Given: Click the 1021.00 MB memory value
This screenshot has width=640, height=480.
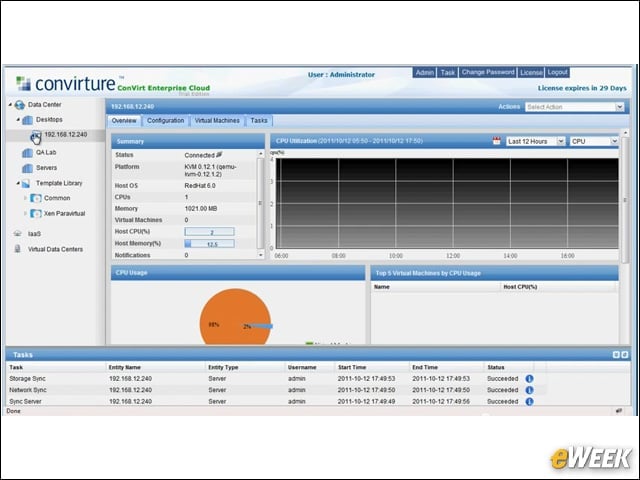Looking at the screenshot, I should 201,209.
